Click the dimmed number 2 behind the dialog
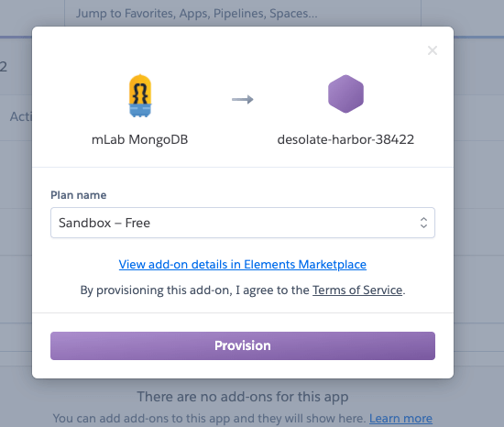This screenshot has width=504, height=427. click(x=4, y=67)
